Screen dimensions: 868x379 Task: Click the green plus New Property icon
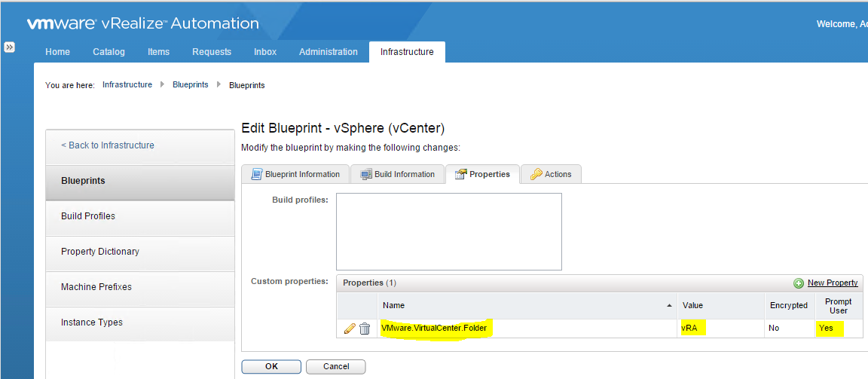coord(799,283)
